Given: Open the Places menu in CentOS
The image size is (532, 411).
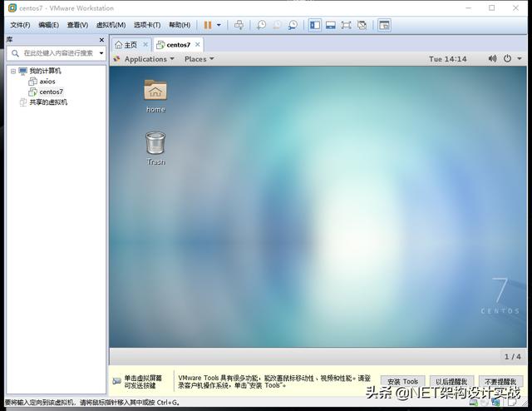Looking at the screenshot, I should [x=199, y=59].
